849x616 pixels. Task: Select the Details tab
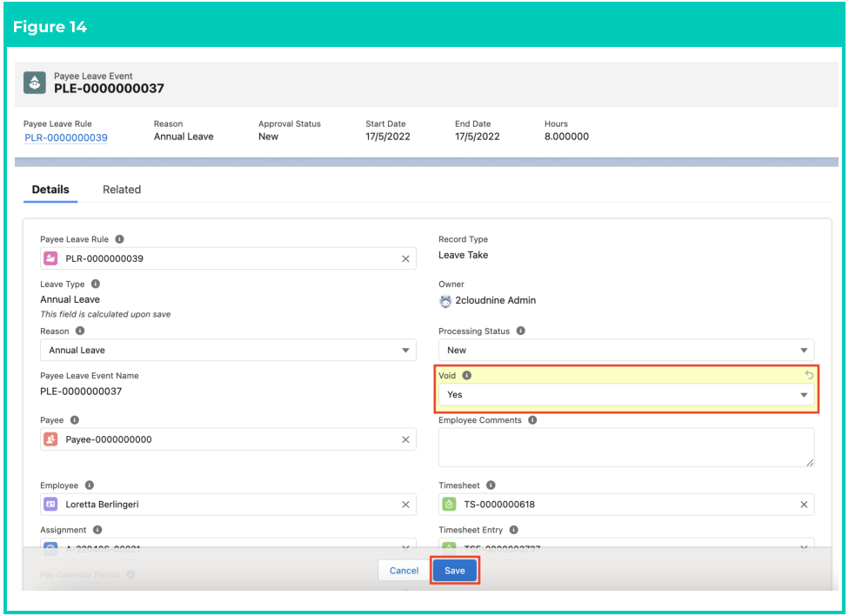(50, 190)
